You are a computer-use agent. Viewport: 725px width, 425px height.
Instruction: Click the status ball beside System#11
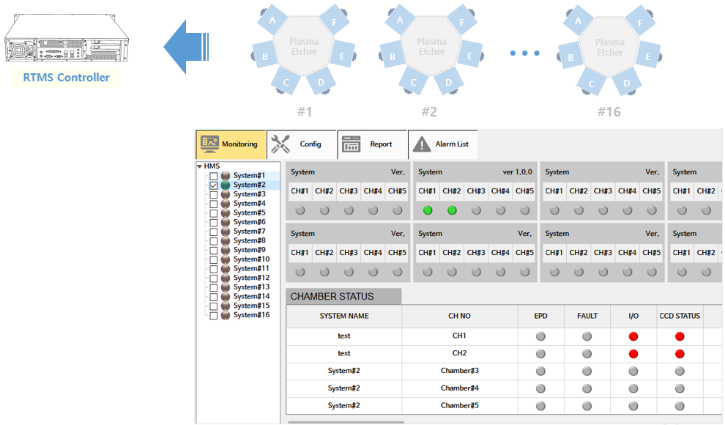click(225, 268)
